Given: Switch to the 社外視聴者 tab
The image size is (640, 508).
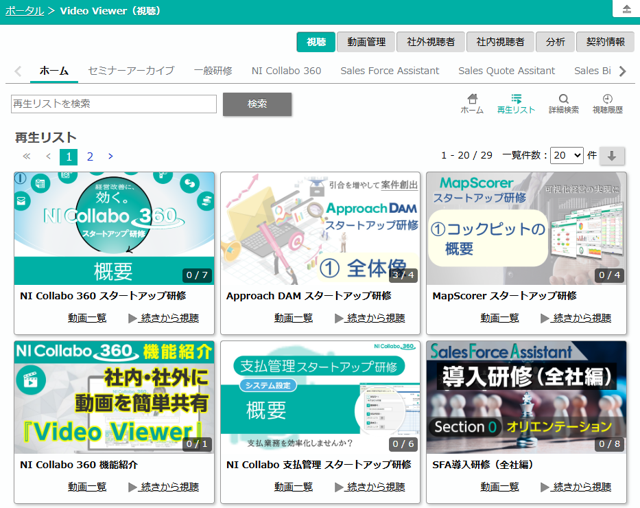Looking at the screenshot, I should (x=431, y=42).
